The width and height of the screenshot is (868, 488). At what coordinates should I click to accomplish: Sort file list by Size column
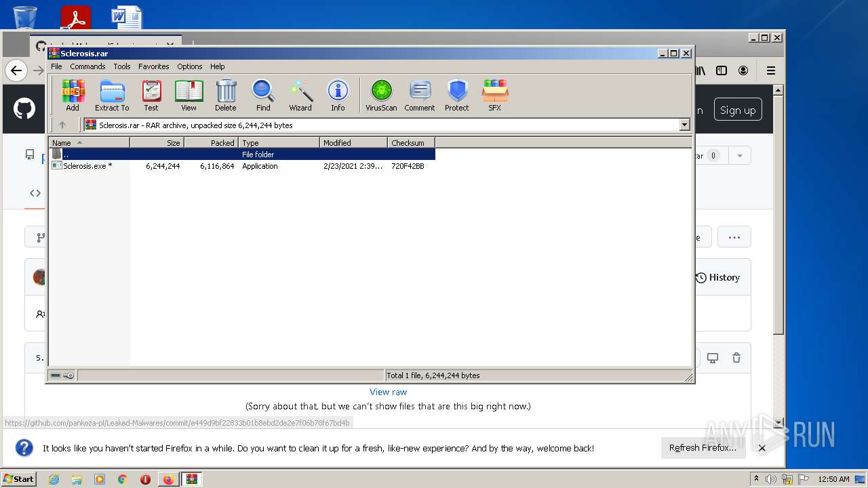[x=157, y=142]
